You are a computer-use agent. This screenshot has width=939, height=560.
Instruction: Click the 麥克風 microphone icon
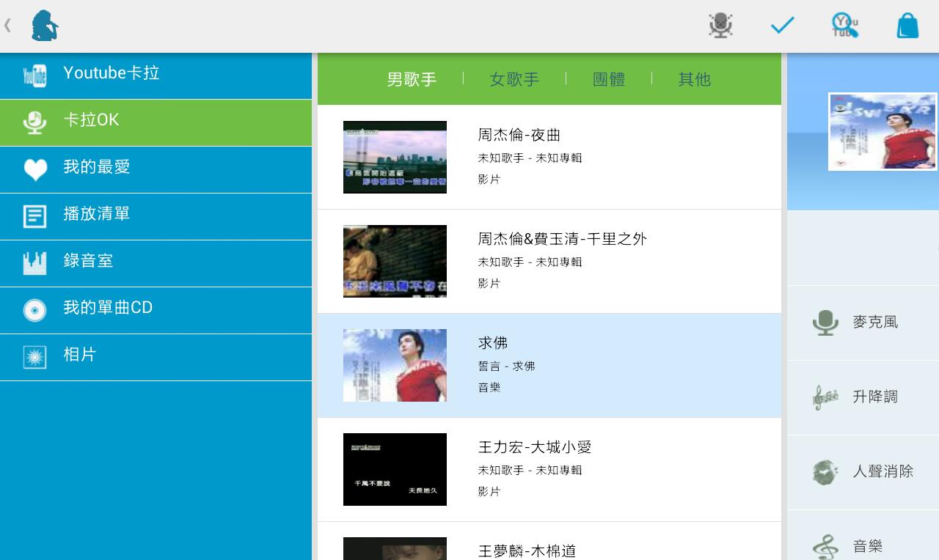[x=825, y=323]
